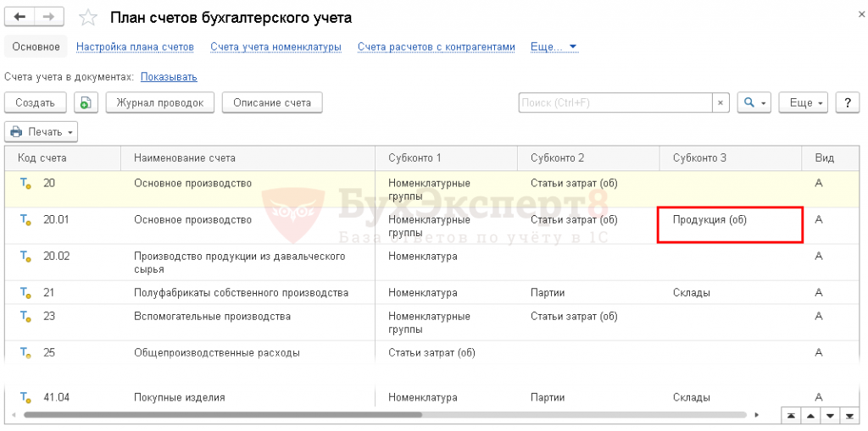The width and height of the screenshot is (868, 431).
Task: Add page to favorites with star icon
Action: pos(87,18)
